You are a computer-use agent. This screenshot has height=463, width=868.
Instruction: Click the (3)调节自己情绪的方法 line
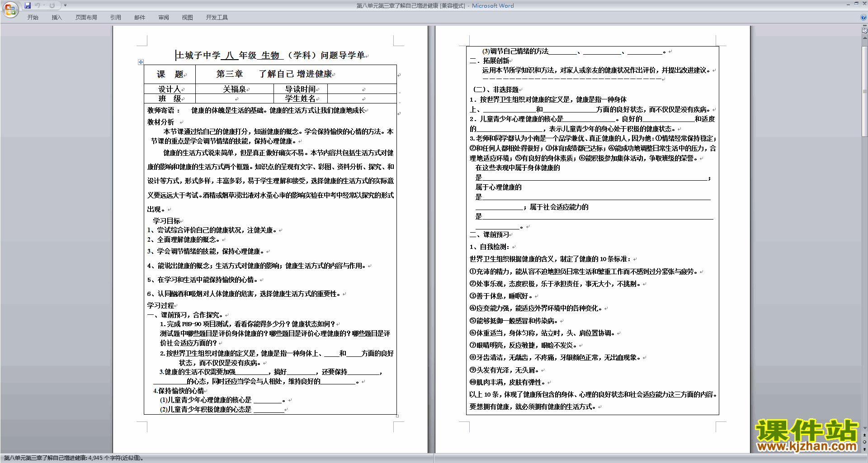pyautogui.click(x=574, y=51)
